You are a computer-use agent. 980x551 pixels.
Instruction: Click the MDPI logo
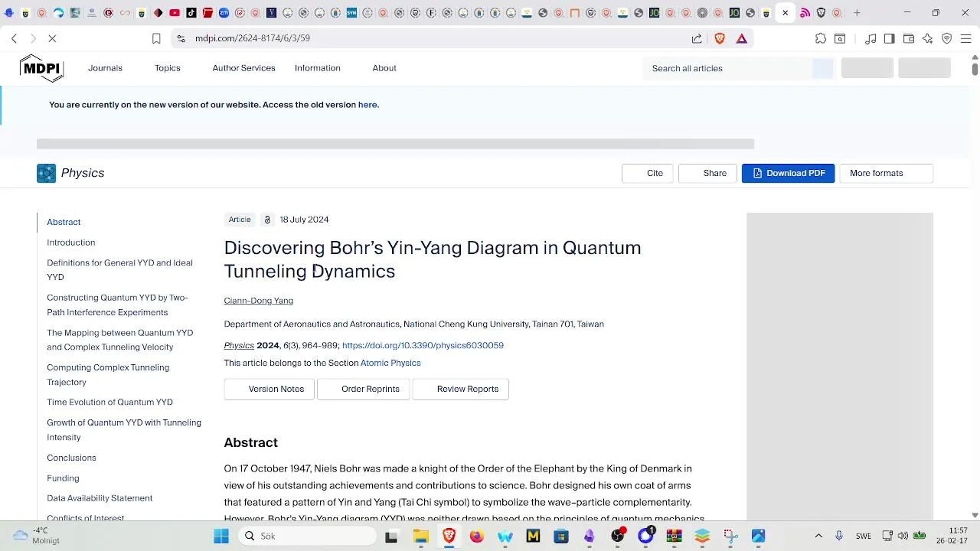[x=41, y=68]
